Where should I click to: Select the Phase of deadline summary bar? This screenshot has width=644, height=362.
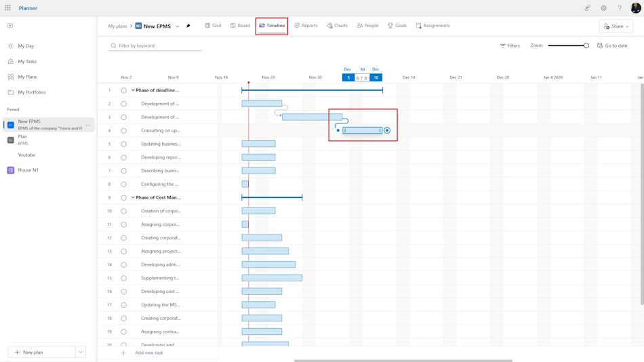point(312,90)
